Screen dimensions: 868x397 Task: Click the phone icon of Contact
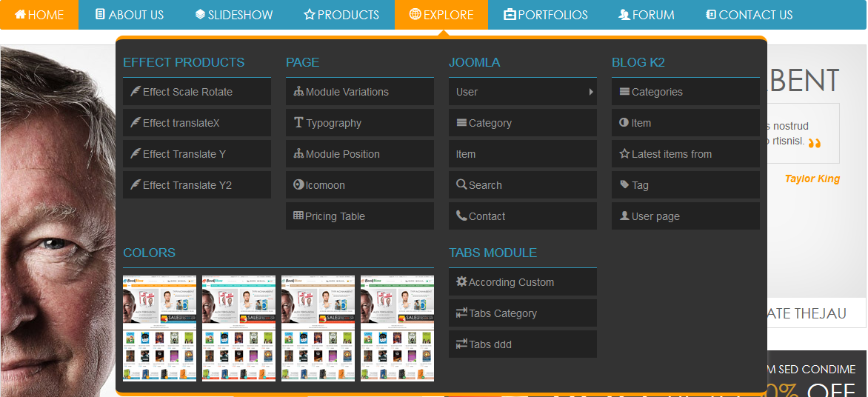coord(461,216)
